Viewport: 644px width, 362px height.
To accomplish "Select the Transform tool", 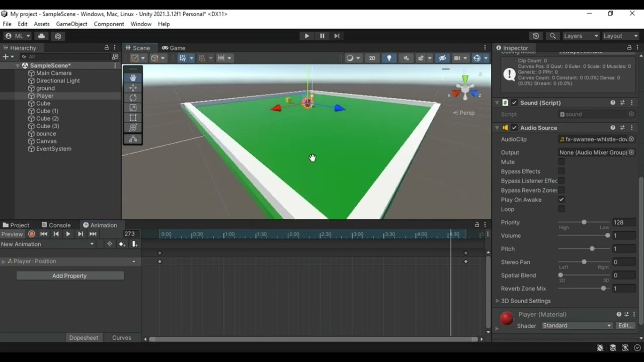I will pyautogui.click(x=133, y=128).
